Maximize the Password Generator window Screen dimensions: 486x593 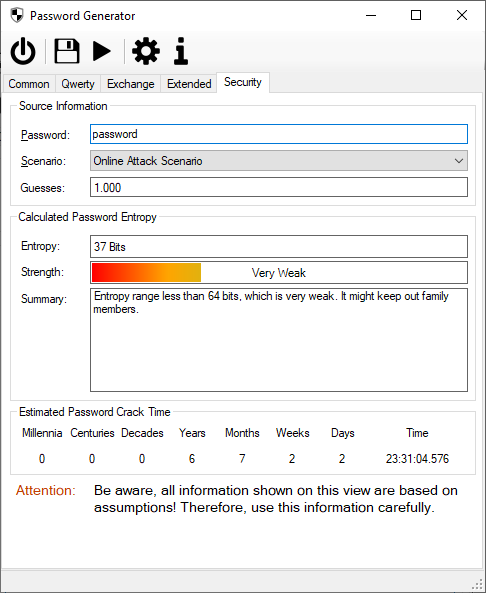pos(416,16)
